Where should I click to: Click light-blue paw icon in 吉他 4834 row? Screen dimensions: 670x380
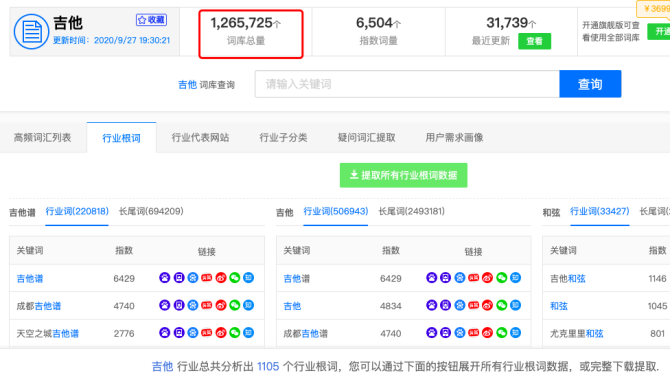pos(460,305)
